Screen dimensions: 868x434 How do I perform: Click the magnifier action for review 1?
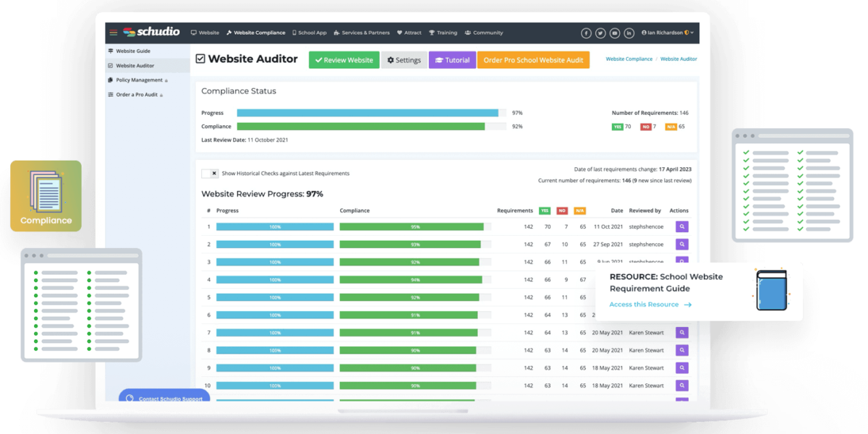(x=681, y=227)
